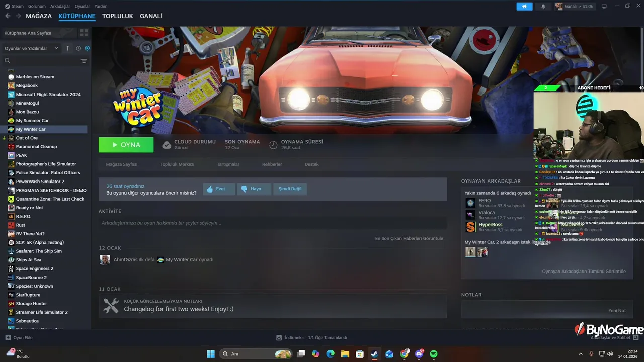Click the PEAK game icon
Image resolution: width=644 pixels, height=362 pixels.
point(11,155)
